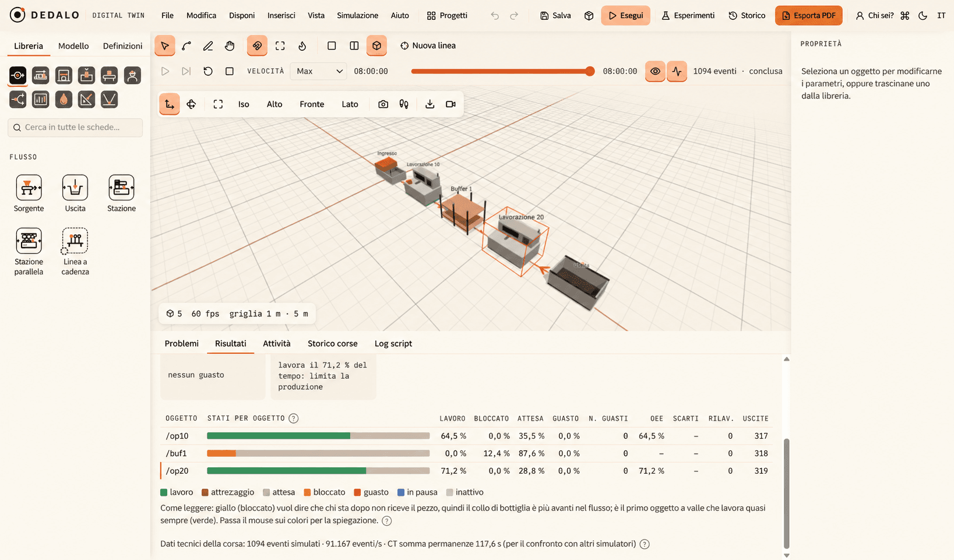Click Nuova linea button
This screenshot has width=954, height=560.
428,45
